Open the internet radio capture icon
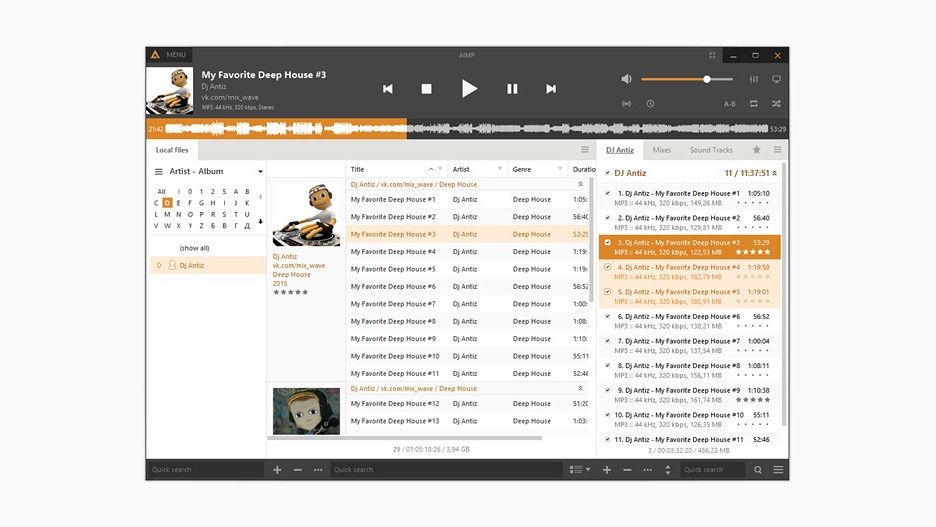 [626, 104]
